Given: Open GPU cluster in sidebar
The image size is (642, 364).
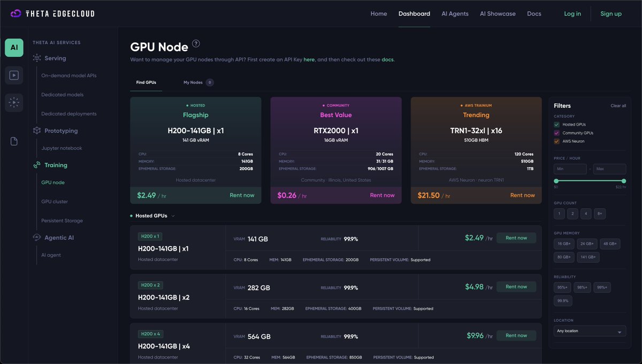Looking at the screenshot, I should point(55,202).
